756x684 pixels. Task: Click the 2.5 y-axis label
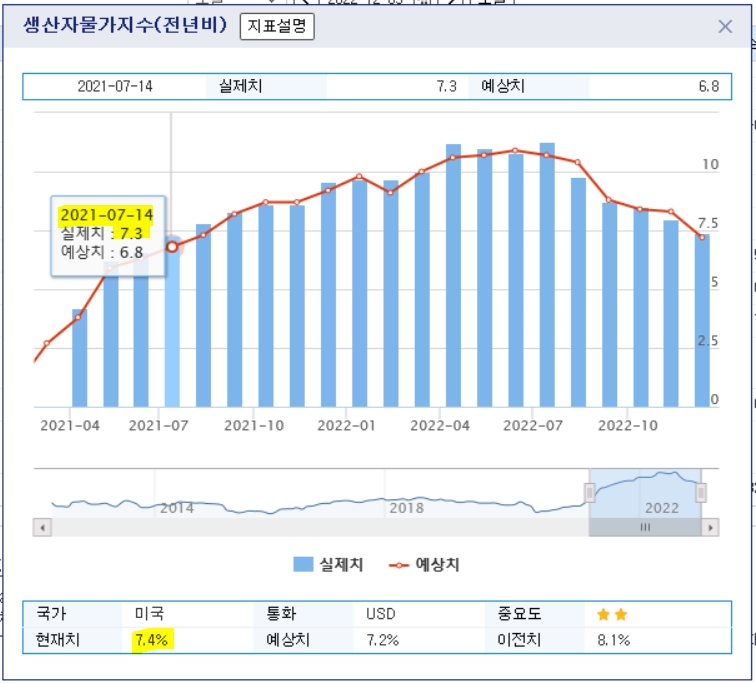tap(708, 341)
